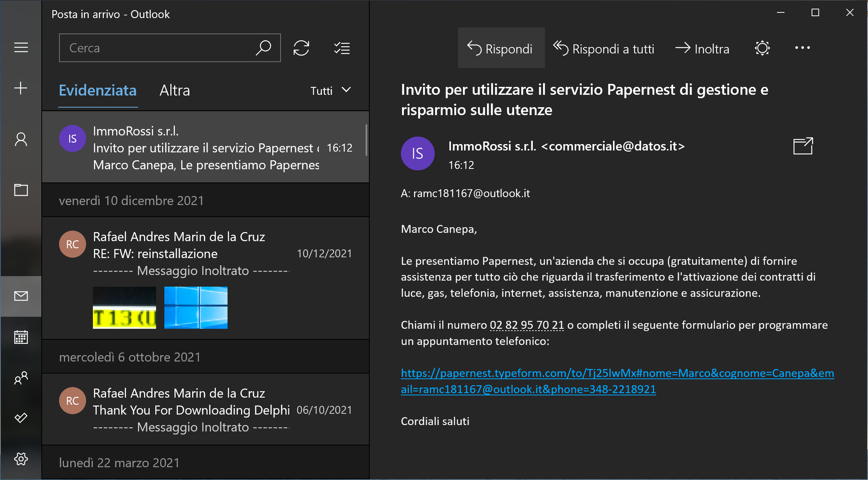
Task: Click RC avatar on Delphi email
Action: tap(73, 401)
